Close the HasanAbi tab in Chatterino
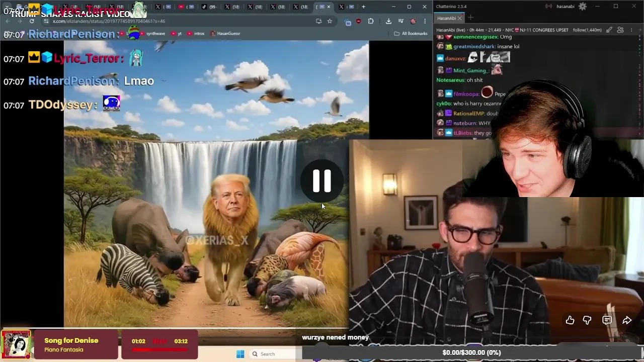Screen dimensions: 644x362 [x=460, y=18]
